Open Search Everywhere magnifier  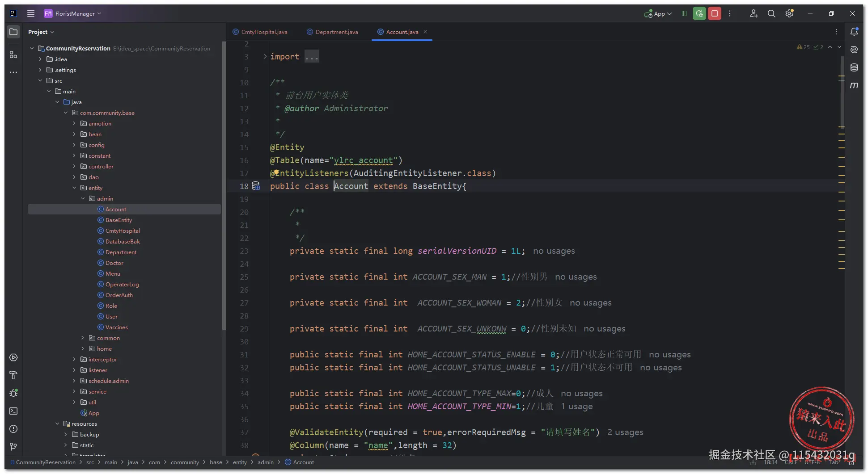click(x=771, y=13)
